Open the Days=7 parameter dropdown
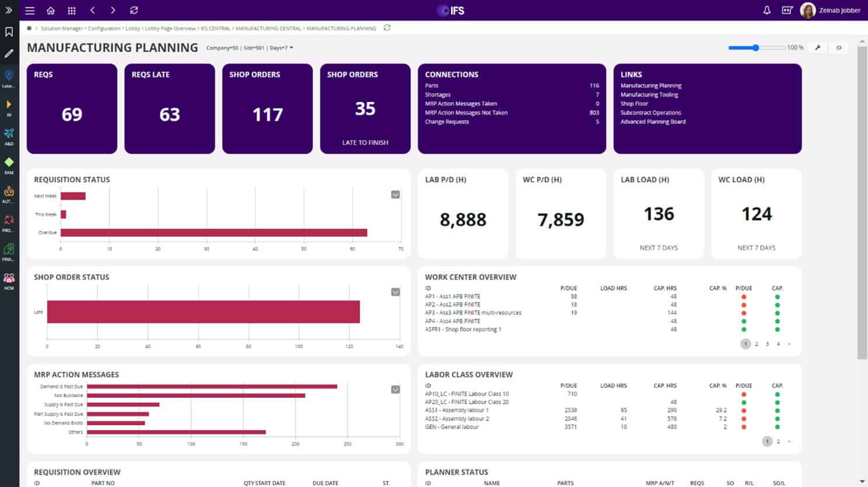868x487 pixels. [282, 48]
